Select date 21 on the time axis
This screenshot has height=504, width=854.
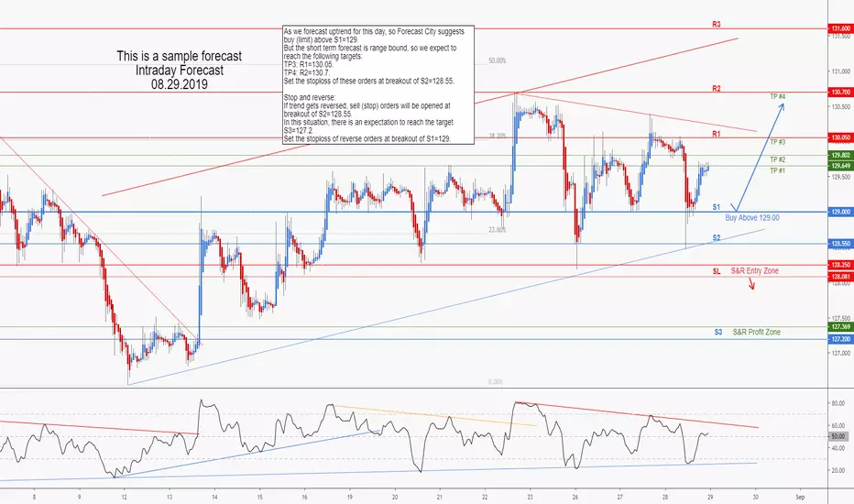pyautogui.click(x=440, y=497)
